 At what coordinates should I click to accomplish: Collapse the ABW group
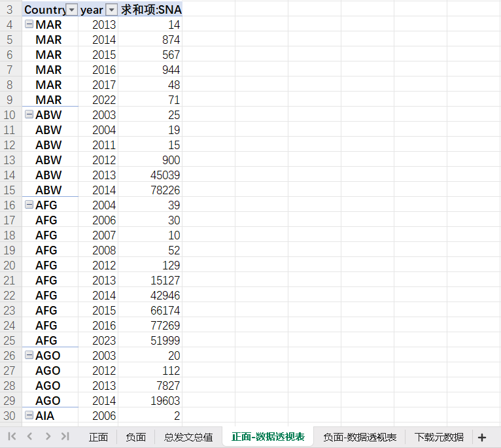(29, 114)
